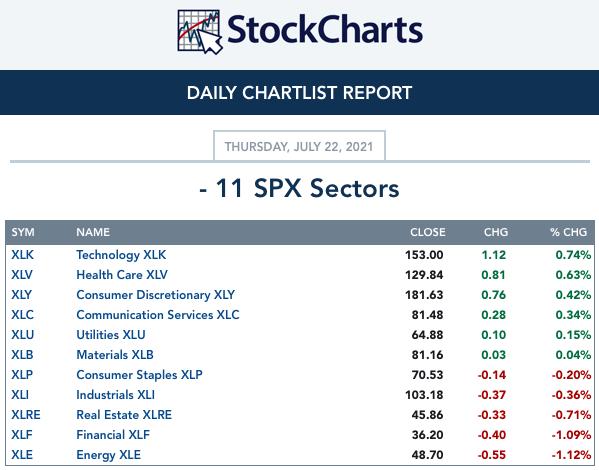Open the XLK symbol link

[x=23, y=255]
